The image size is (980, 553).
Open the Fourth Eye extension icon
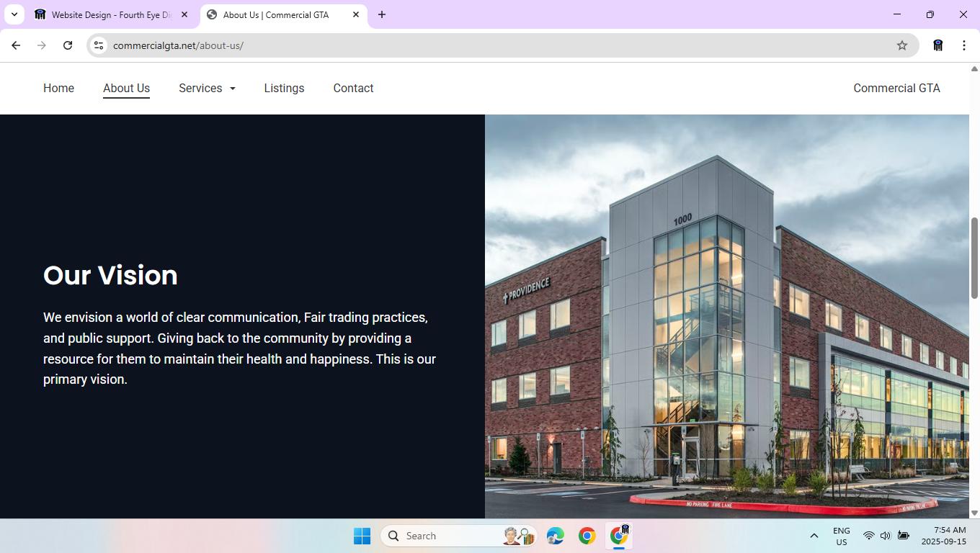click(938, 45)
